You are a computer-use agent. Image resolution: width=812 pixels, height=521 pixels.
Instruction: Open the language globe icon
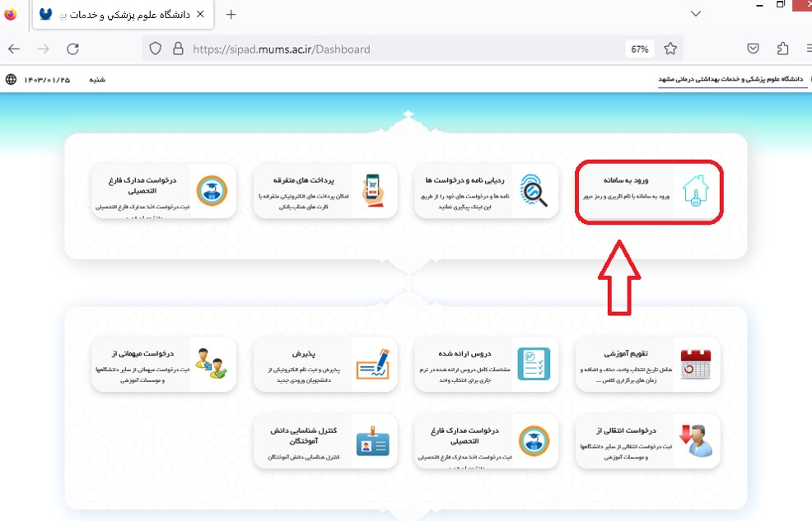[11, 80]
